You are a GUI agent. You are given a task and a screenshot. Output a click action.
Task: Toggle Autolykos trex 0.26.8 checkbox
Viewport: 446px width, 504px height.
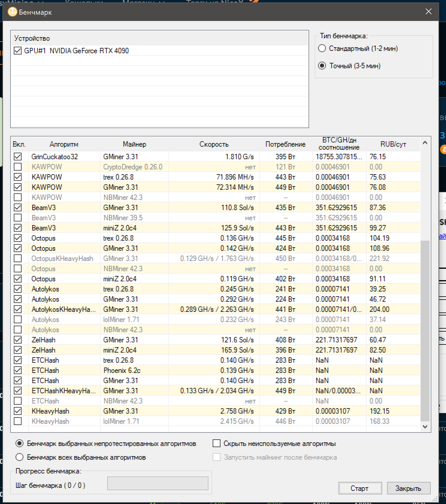pyautogui.click(x=18, y=289)
